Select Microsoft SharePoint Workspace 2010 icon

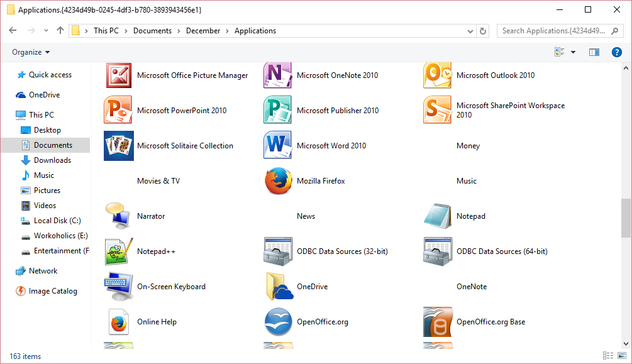(x=437, y=110)
